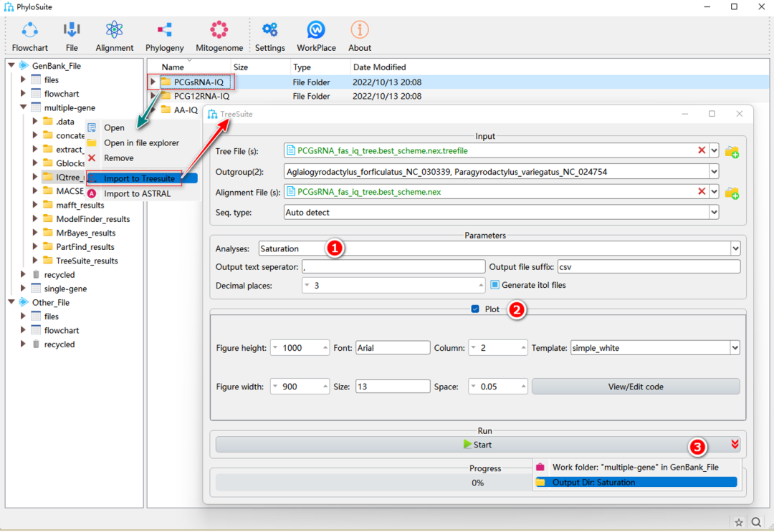Click the PCGsRNA-IQ folder icon
Screen dimensions: 774x532
[166, 82]
